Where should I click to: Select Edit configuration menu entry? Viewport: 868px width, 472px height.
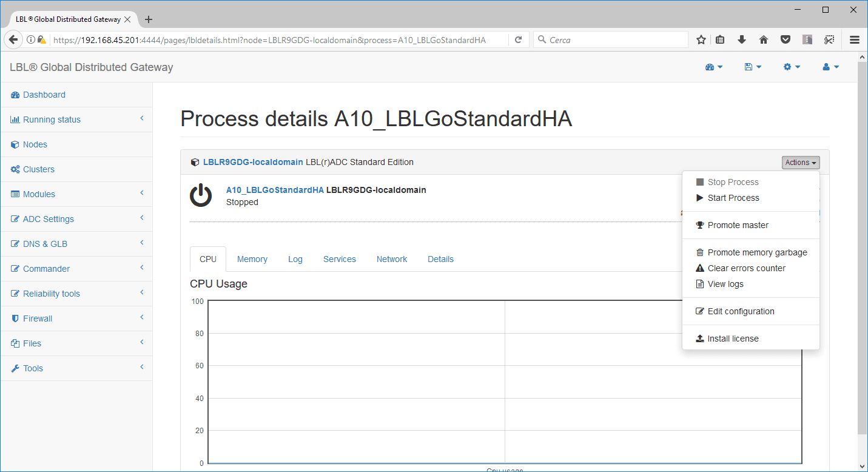point(751,311)
